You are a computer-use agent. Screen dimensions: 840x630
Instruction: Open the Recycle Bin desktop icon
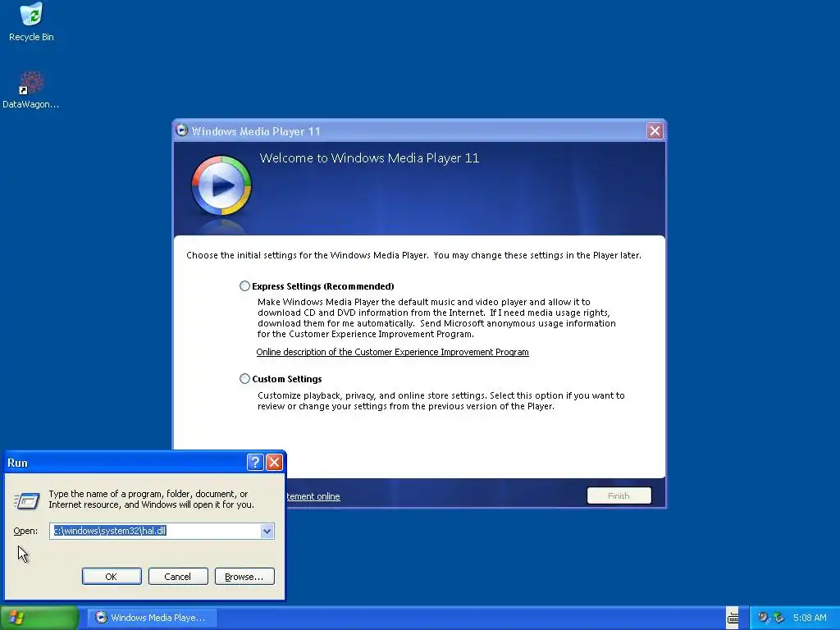pyautogui.click(x=31, y=22)
